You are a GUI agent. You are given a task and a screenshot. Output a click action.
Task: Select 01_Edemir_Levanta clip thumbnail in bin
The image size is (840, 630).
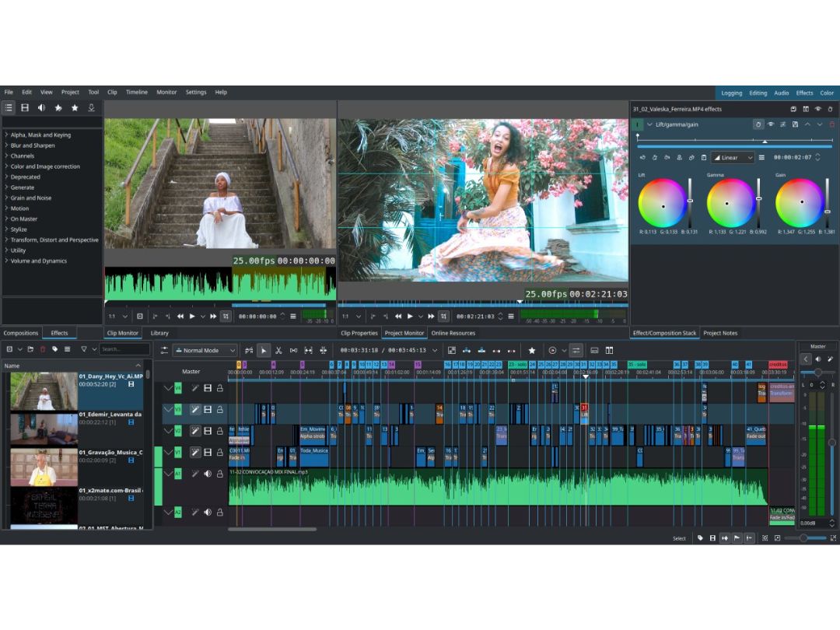click(44, 429)
